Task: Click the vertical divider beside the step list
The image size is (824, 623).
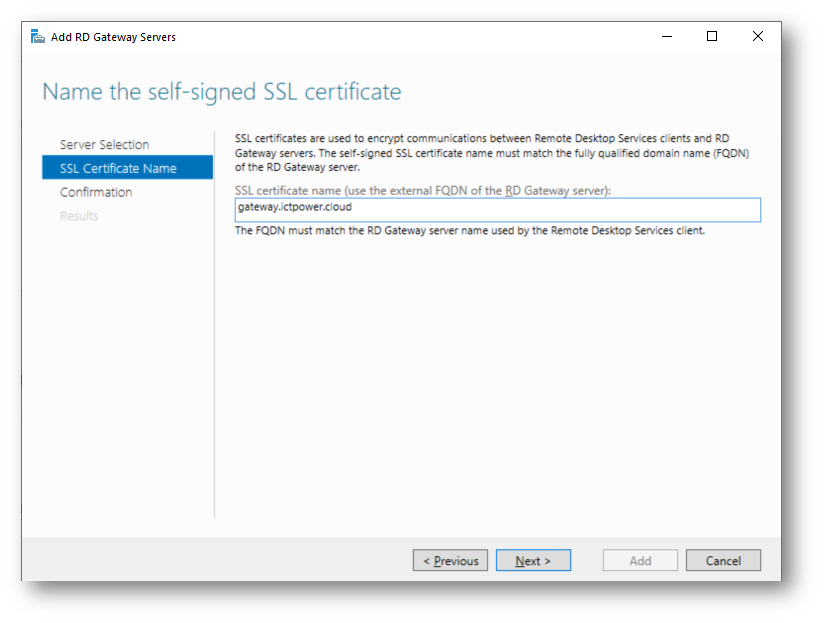Action: (214, 320)
